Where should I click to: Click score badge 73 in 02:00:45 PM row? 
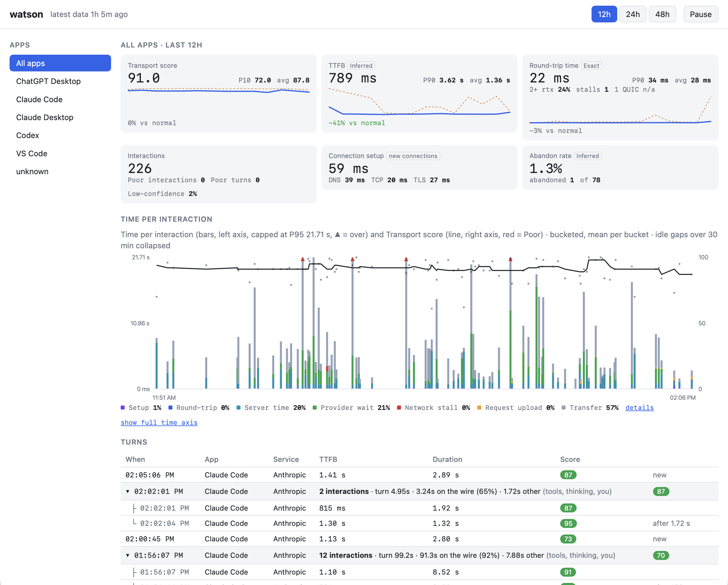(x=568, y=539)
